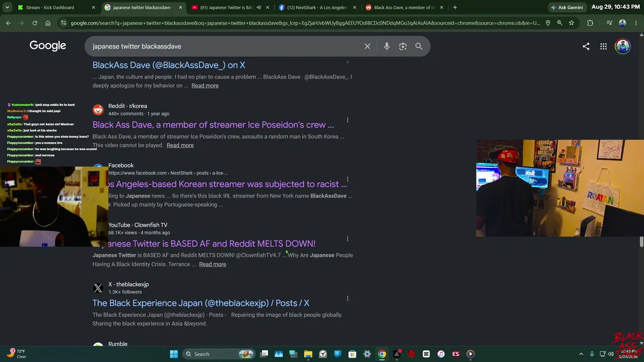Viewport: 644px width, 362px height.
Task: Click the Chrome address bar URL
Action: click(305, 23)
